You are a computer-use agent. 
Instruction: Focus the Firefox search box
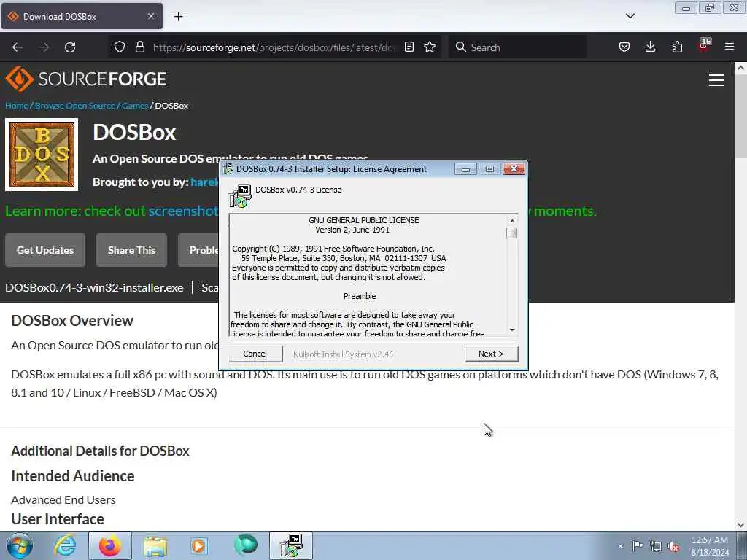(x=517, y=47)
